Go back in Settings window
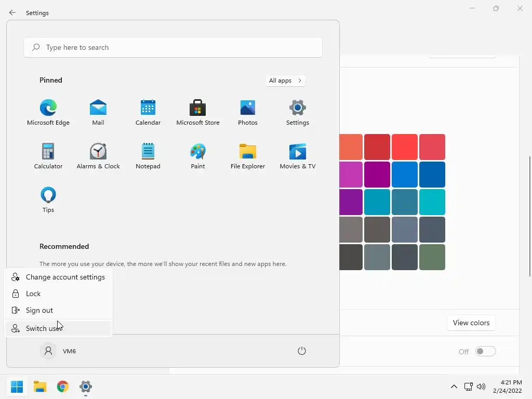Viewport: 532px width, 399px height. [x=12, y=12]
